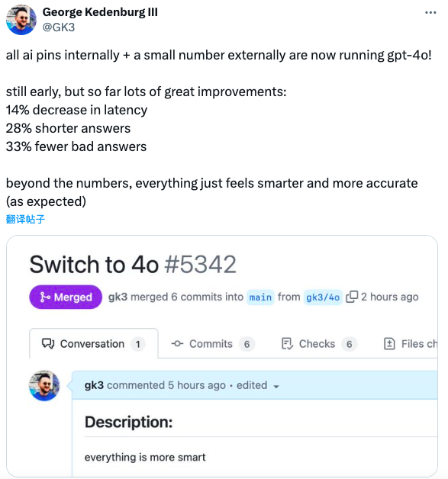Expand the edited history dropdown arrow
The width and height of the screenshot is (448, 479).
276,387
